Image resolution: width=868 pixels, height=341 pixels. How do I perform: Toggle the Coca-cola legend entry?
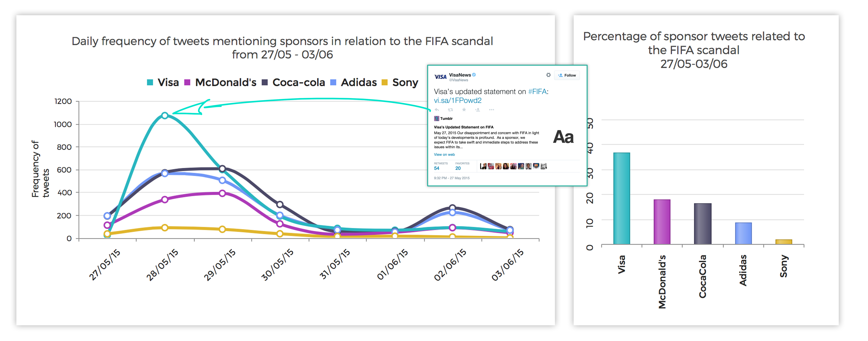click(293, 82)
